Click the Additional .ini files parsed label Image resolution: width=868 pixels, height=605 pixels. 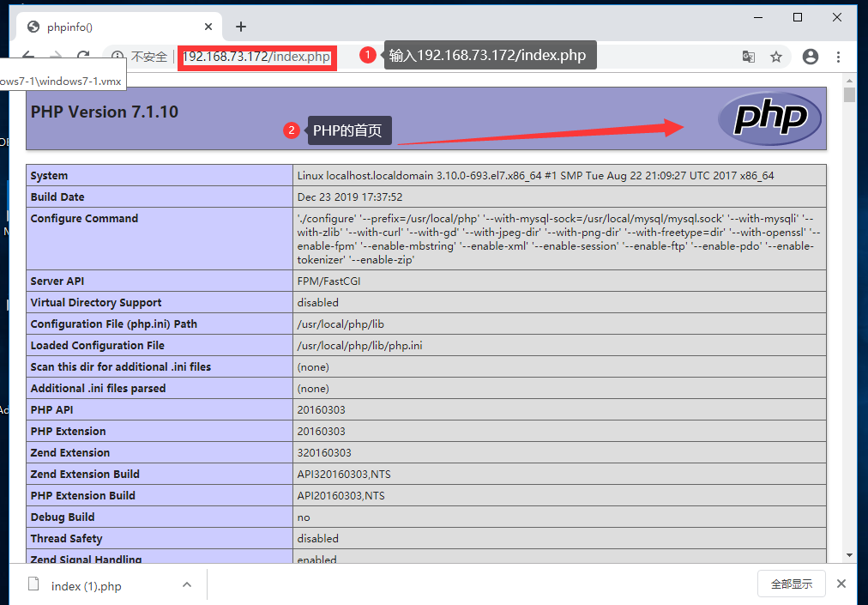coord(98,389)
